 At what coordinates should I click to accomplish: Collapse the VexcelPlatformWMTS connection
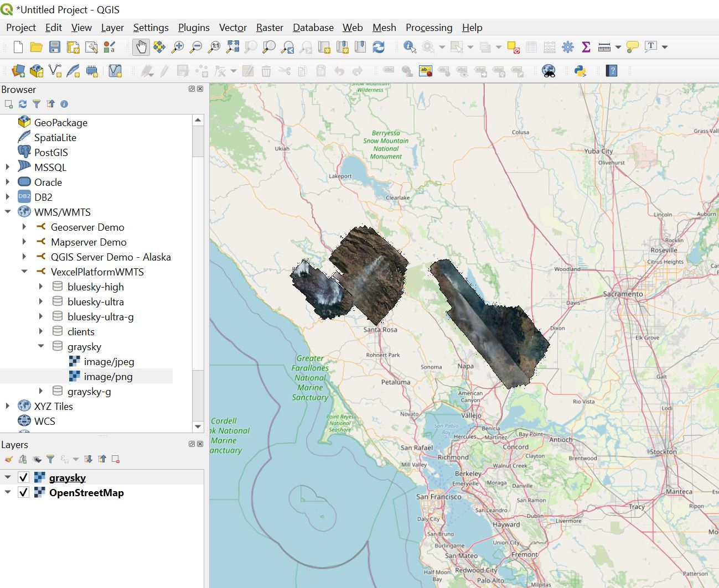pyautogui.click(x=24, y=272)
